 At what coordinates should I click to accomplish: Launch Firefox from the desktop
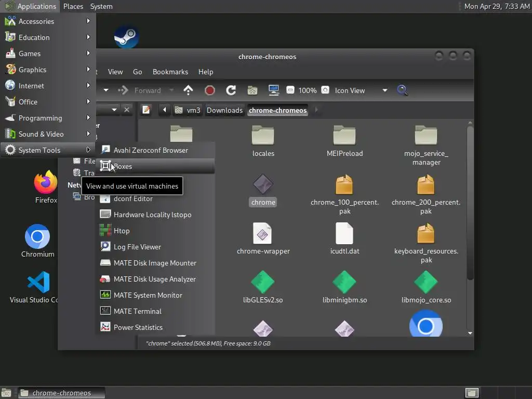46,187
